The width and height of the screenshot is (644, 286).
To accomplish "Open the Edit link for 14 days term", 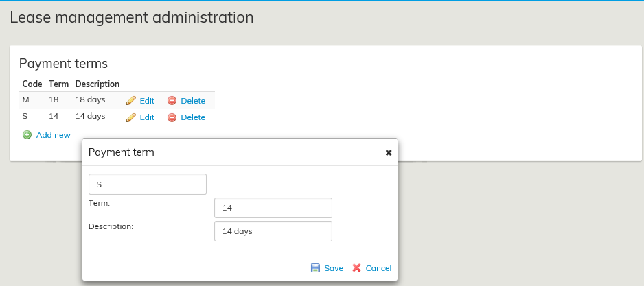I will [x=147, y=117].
